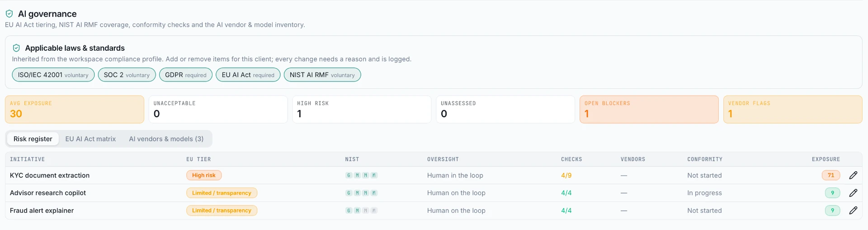Viewport: 868px width, 230px height.
Task: Click the In progress conformity status
Action: coord(704,193)
